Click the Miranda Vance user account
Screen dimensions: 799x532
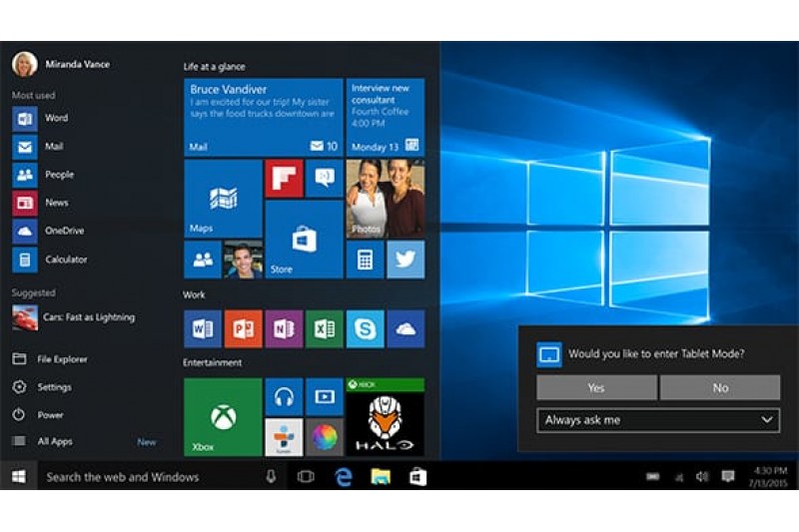point(61,65)
